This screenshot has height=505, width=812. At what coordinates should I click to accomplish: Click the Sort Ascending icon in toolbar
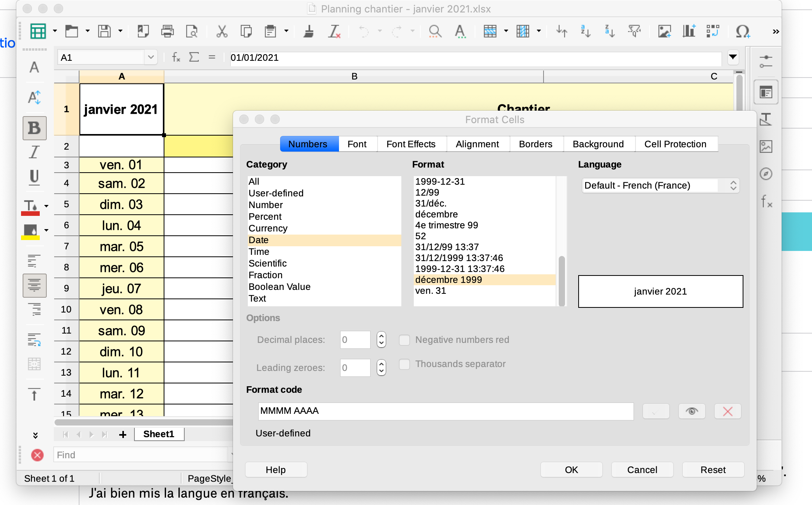click(x=586, y=32)
